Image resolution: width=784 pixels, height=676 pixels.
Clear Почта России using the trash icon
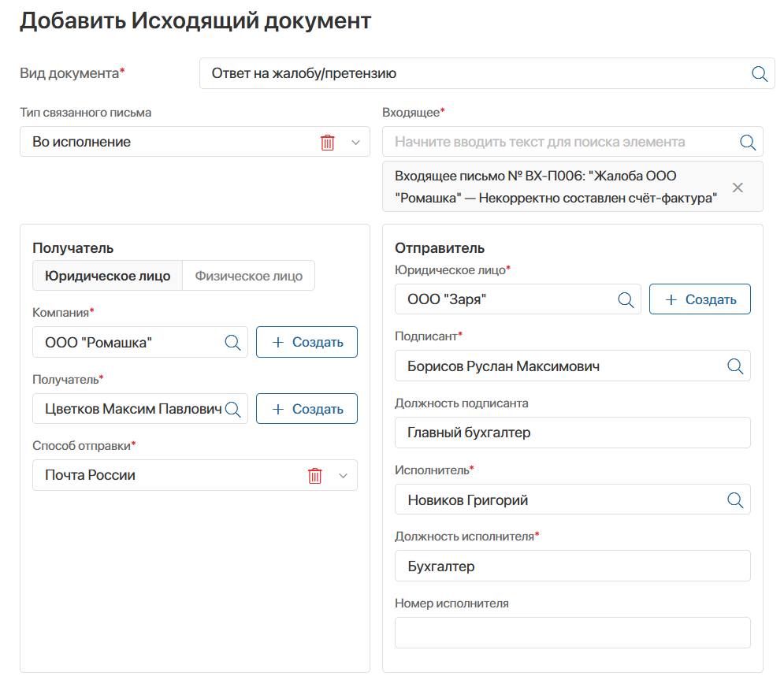[314, 475]
